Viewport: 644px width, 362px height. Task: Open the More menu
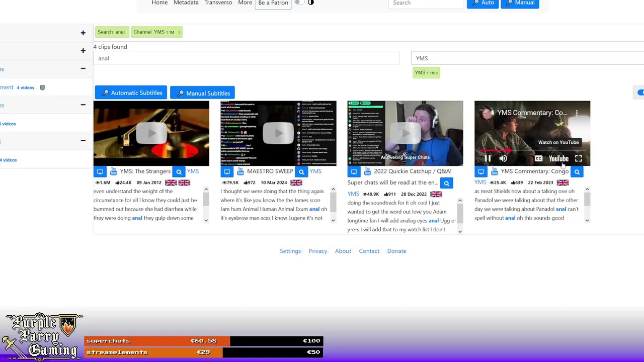(245, 3)
